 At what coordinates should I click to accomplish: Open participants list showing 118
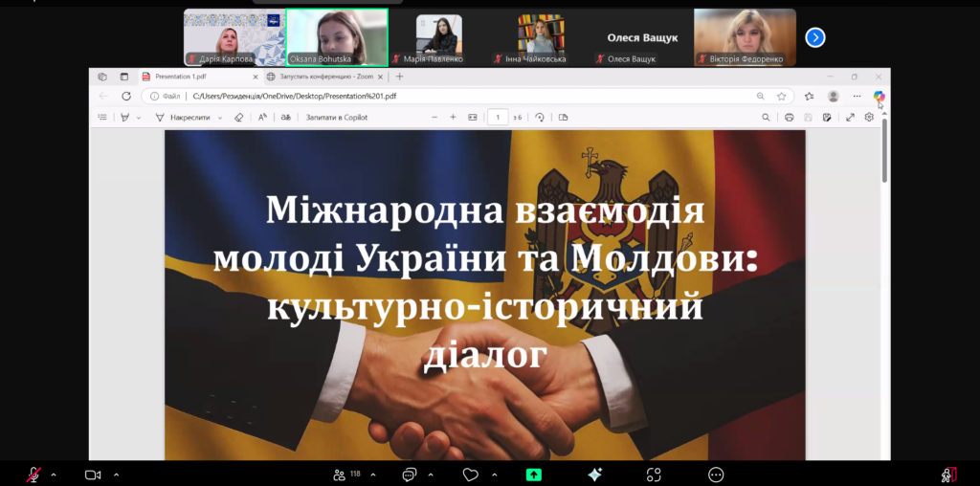point(347,475)
